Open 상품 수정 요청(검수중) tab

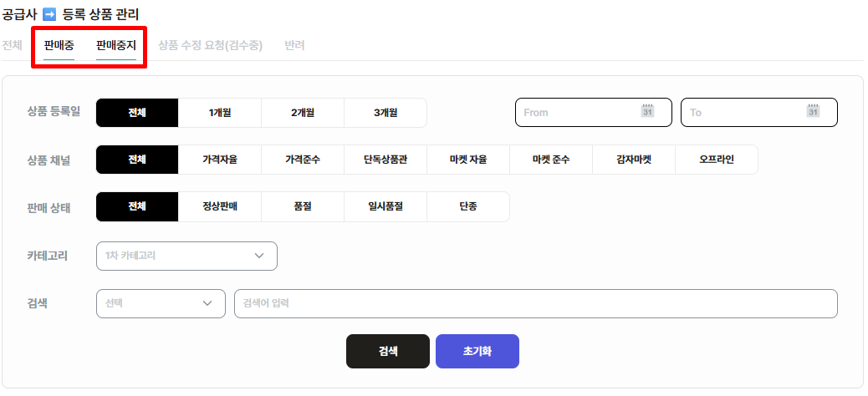point(211,45)
